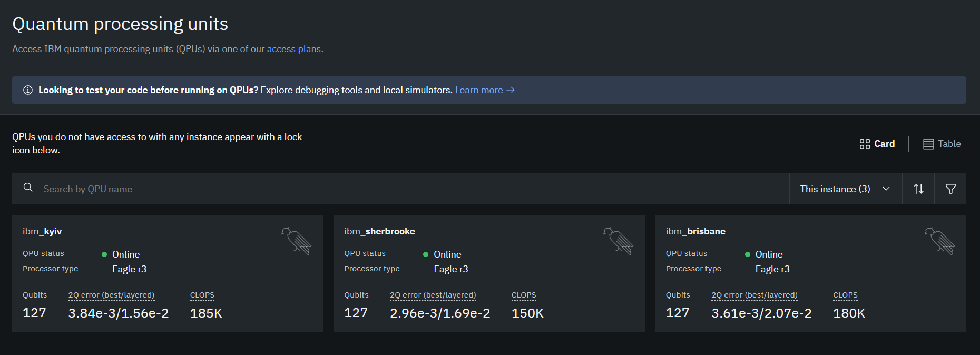Image resolution: width=980 pixels, height=355 pixels.
Task: Click the sort arrows icon
Action: pos(918,189)
